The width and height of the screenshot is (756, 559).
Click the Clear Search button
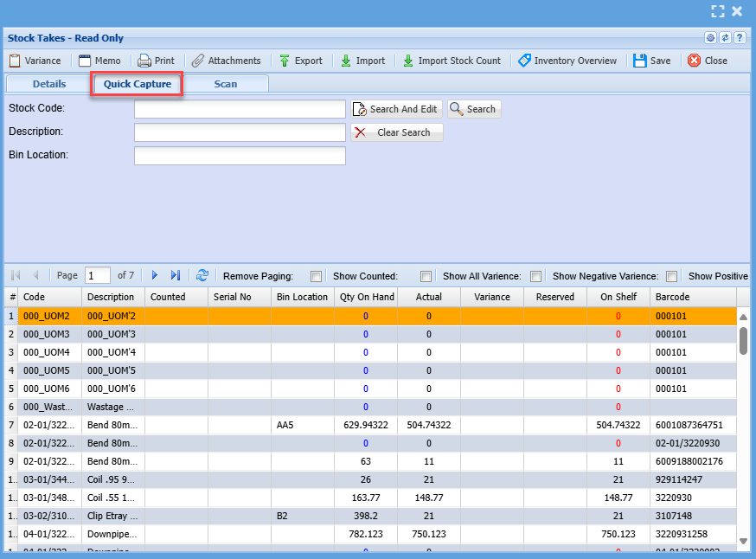click(397, 132)
